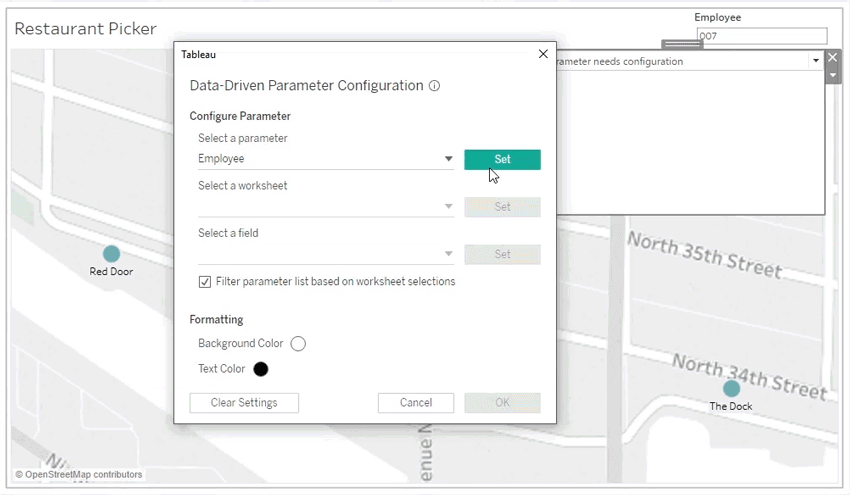The width and height of the screenshot is (850, 495).
Task: Click the info icon beside Data-Driven Parameter Configuration
Action: coord(434,86)
